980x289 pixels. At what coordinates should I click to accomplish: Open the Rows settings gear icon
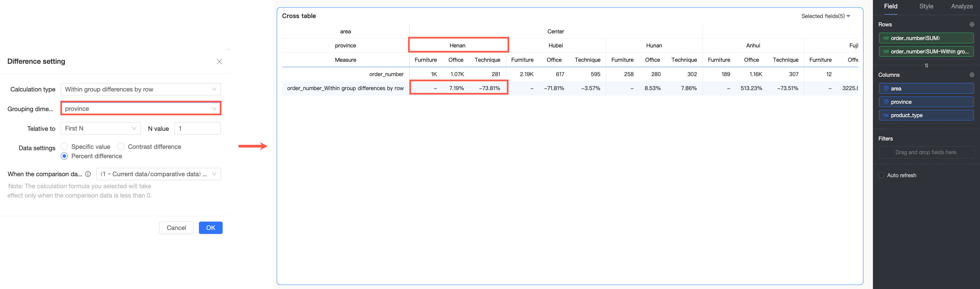tap(972, 24)
